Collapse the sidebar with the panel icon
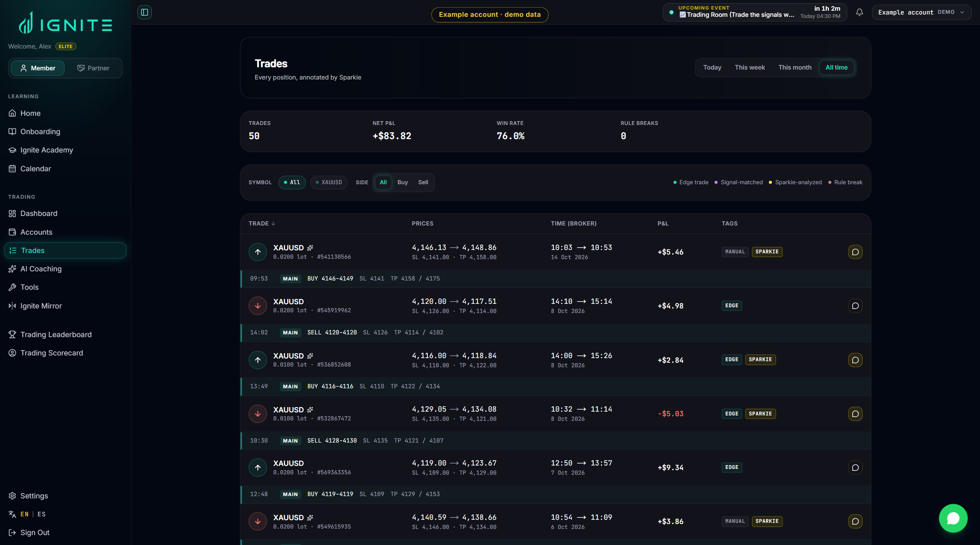Screen dimensions: 980x545 coord(144,12)
